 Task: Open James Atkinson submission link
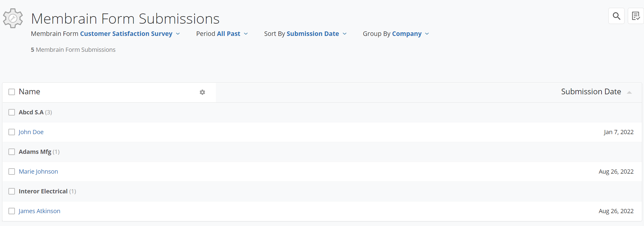[40, 211]
